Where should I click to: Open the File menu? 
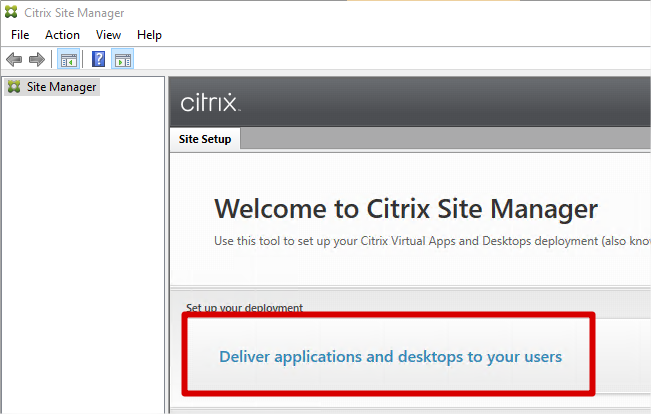(x=20, y=35)
